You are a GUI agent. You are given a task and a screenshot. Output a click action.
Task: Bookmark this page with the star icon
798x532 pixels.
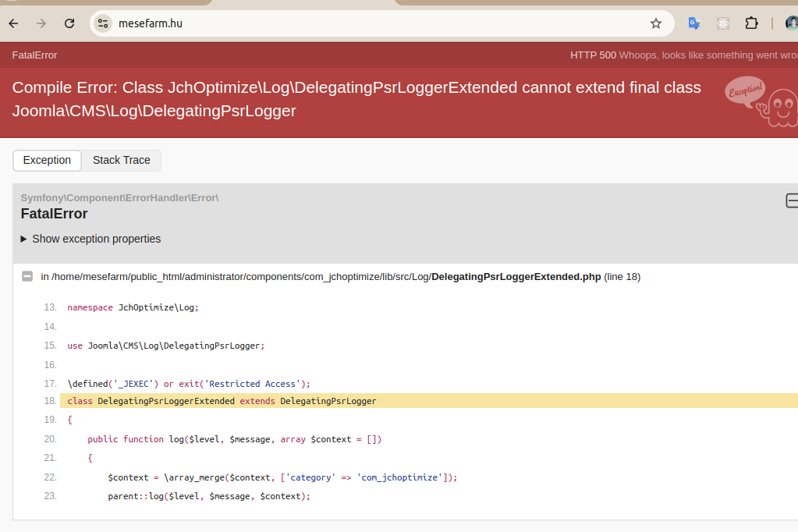click(x=656, y=23)
